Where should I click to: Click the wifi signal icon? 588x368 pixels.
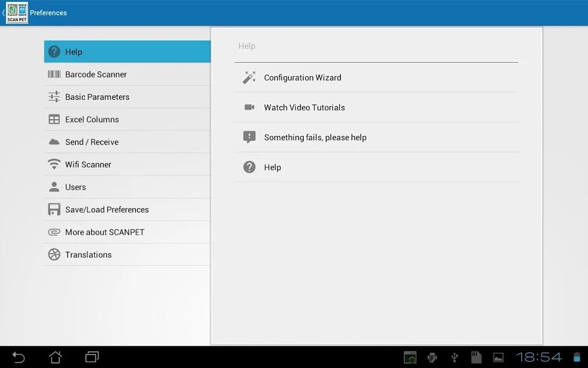point(54,164)
